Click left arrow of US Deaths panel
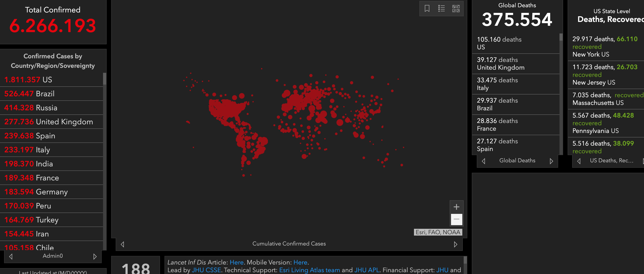 tap(578, 161)
